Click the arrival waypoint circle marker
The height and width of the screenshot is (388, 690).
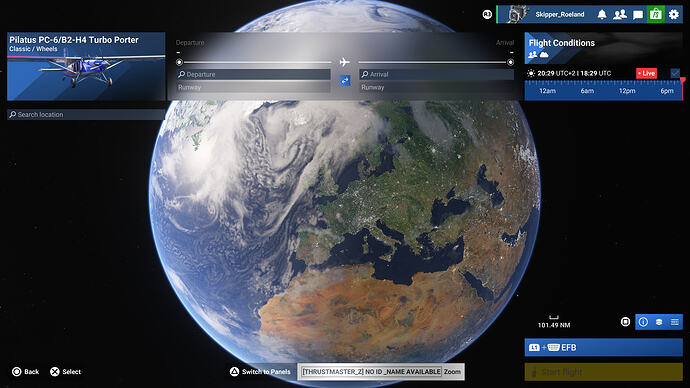click(x=510, y=62)
